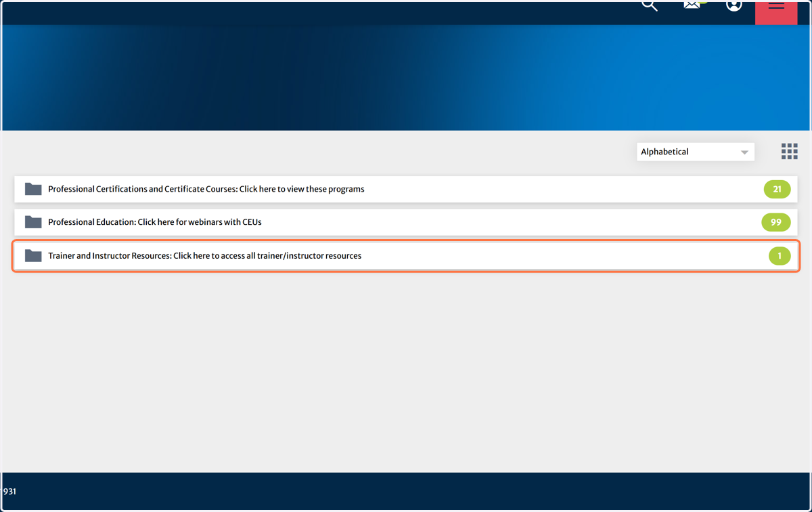Open the user profile icon
The image size is (812, 512).
pos(734,5)
